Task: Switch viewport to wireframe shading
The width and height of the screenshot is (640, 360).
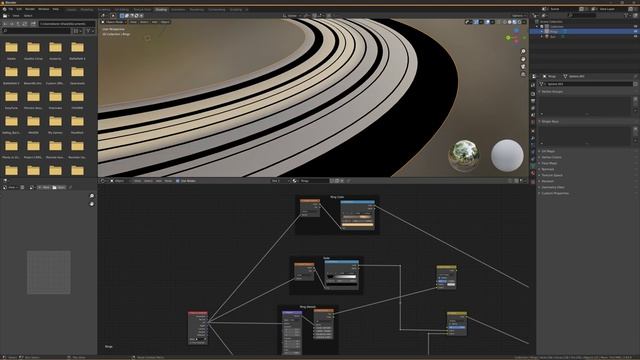Action: coord(505,22)
